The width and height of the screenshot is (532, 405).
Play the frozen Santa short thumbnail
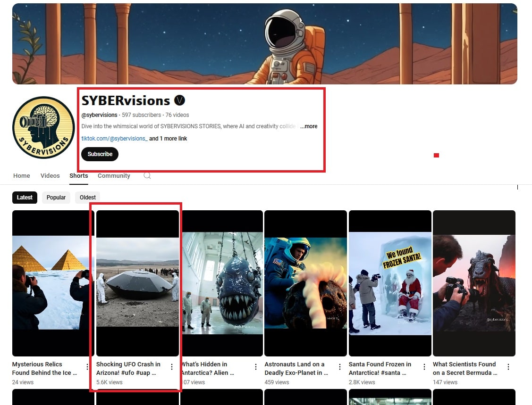tap(390, 283)
